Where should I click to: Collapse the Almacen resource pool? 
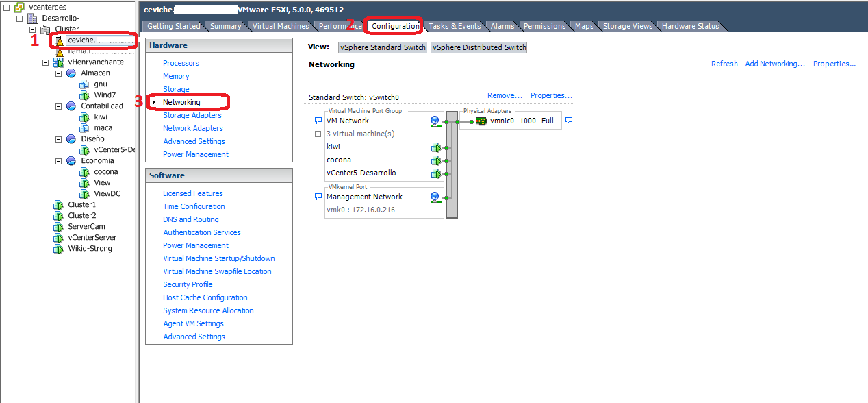(x=59, y=73)
